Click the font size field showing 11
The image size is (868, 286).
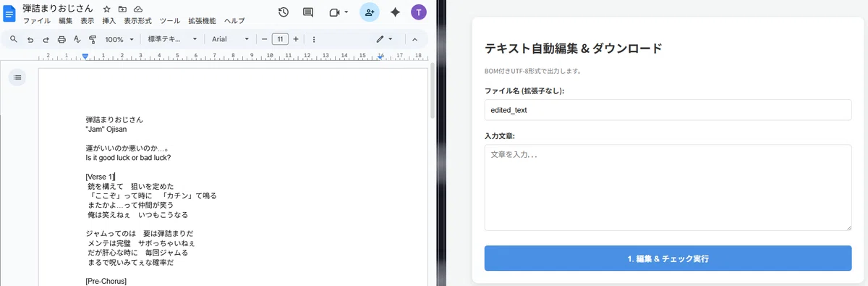pyautogui.click(x=280, y=39)
